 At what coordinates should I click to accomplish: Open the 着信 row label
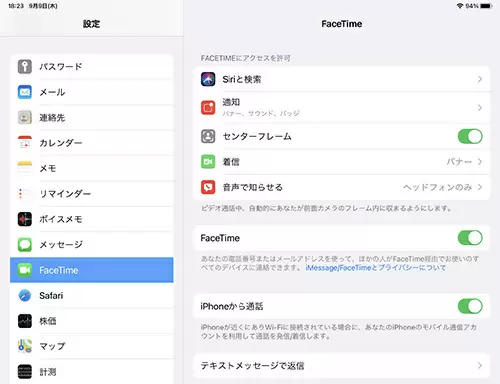pyautogui.click(x=231, y=162)
